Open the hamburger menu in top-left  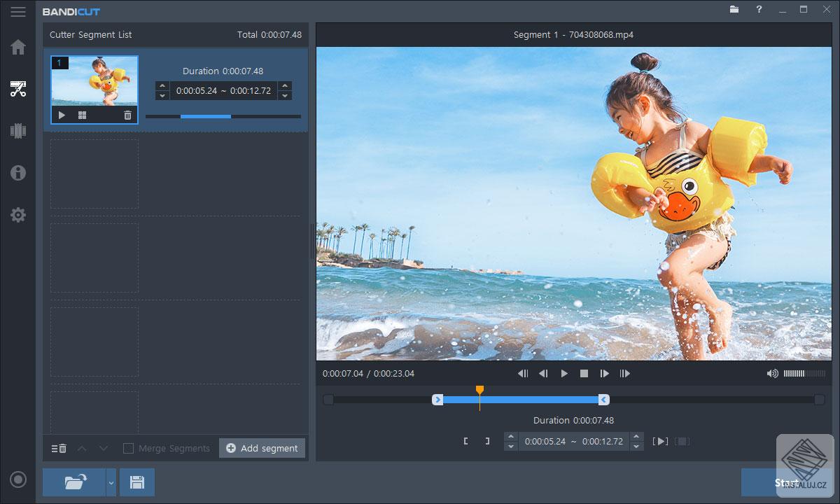17,12
